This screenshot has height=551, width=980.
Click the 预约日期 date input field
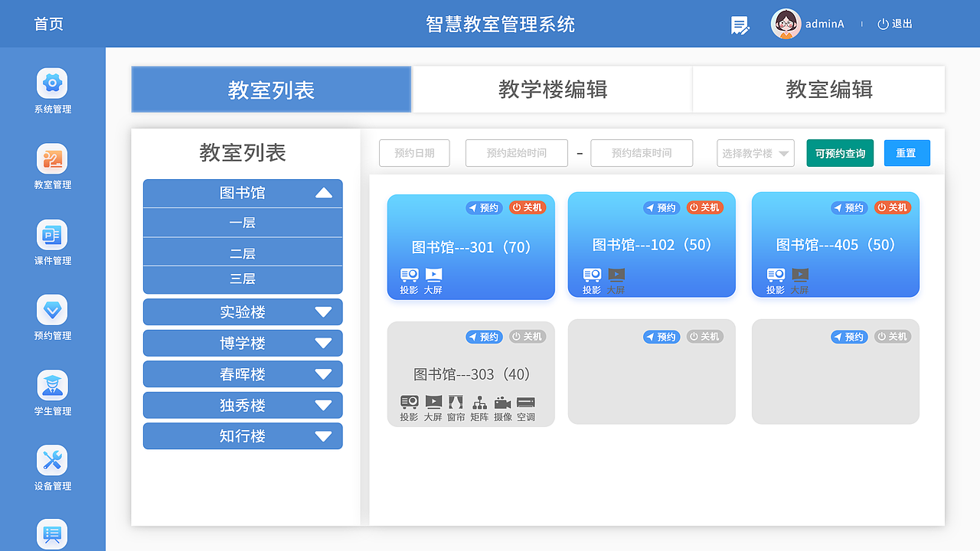click(414, 153)
